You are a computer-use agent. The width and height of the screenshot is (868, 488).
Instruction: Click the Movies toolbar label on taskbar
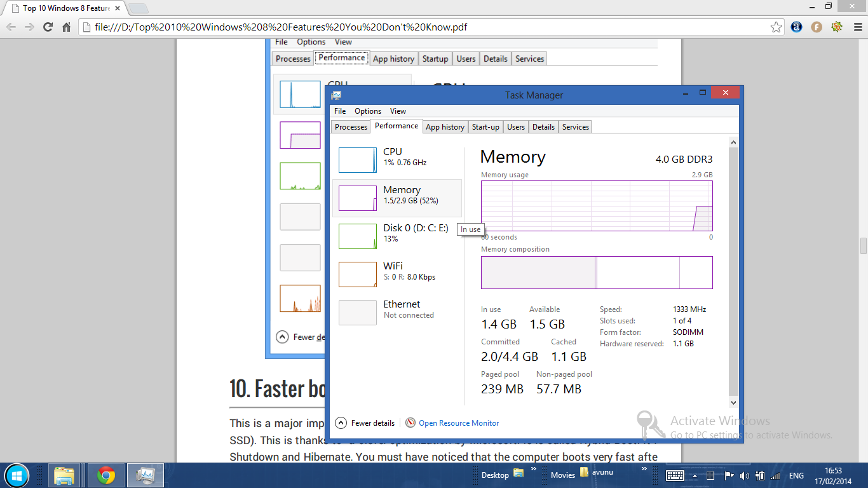pos(563,475)
